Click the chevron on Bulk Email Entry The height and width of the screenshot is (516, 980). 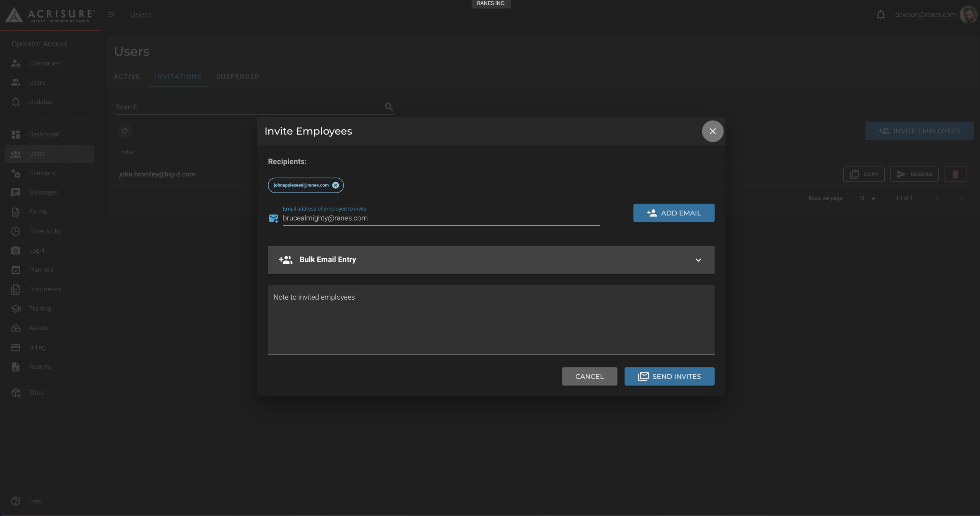click(x=698, y=260)
